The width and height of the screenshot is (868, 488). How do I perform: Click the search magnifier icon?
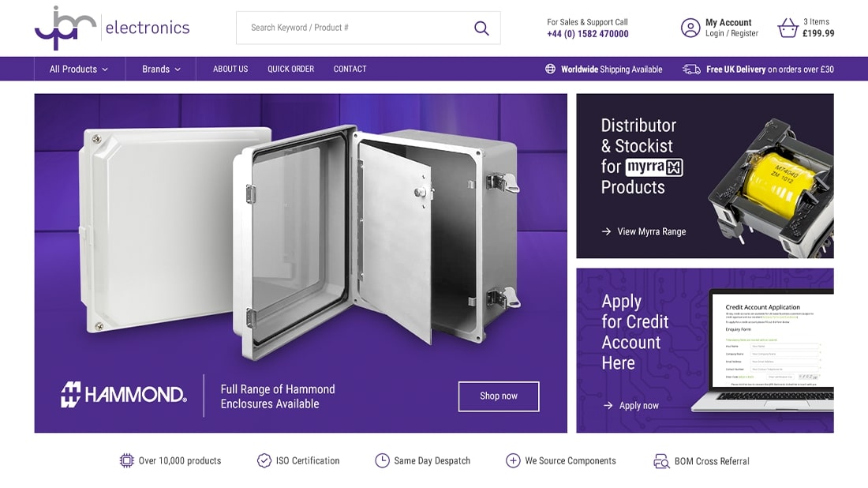(x=481, y=28)
